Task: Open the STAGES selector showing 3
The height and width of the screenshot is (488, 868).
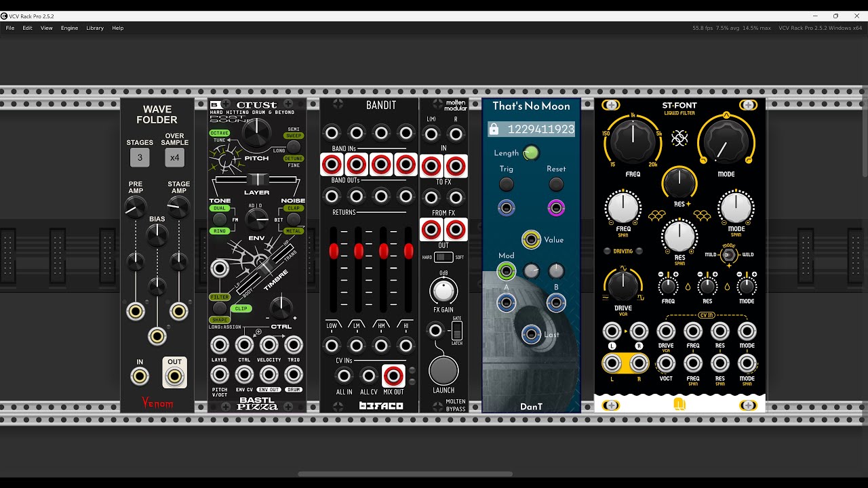Action: tap(140, 157)
